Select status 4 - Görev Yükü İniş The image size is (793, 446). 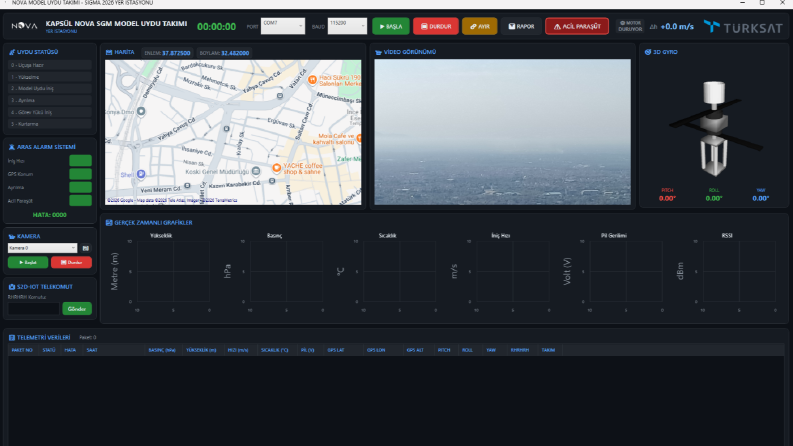[x=50, y=112]
